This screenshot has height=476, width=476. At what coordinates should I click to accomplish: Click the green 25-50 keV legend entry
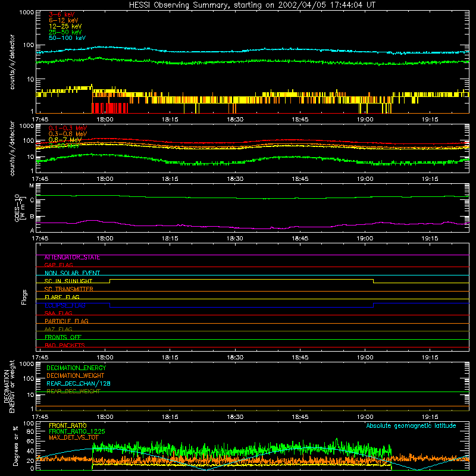click(x=65, y=32)
